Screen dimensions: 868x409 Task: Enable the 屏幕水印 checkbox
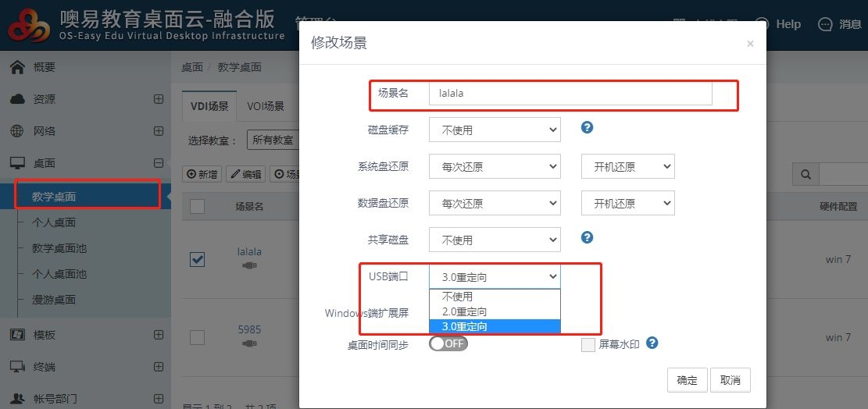(x=588, y=345)
